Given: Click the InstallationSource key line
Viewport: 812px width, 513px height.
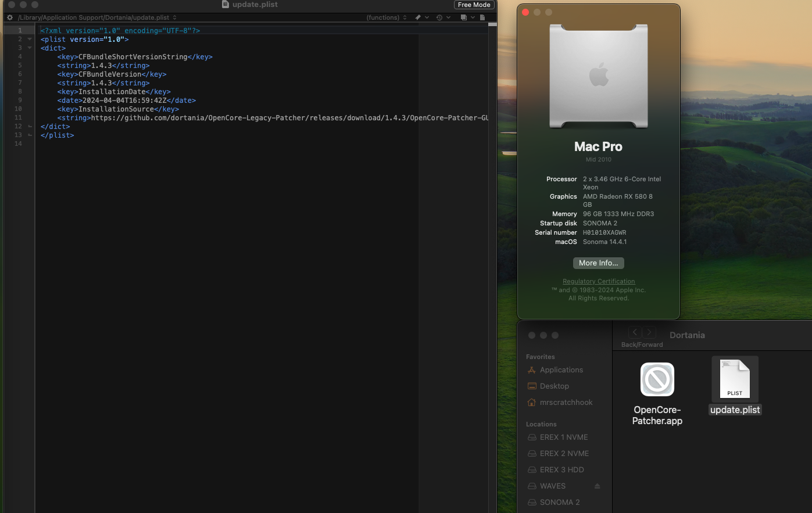Looking at the screenshot, I should coord(118,109).
